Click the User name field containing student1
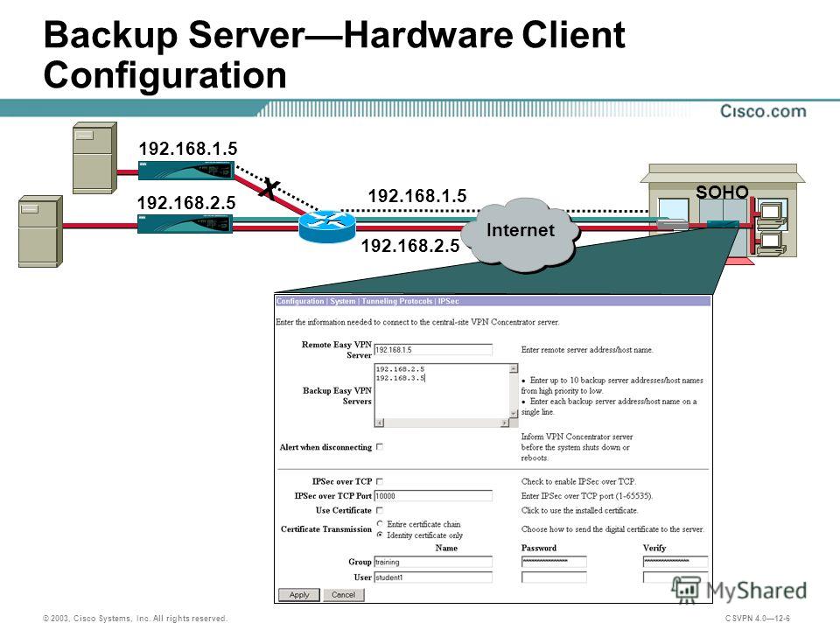The image size is (840, 630). point(433,577)
